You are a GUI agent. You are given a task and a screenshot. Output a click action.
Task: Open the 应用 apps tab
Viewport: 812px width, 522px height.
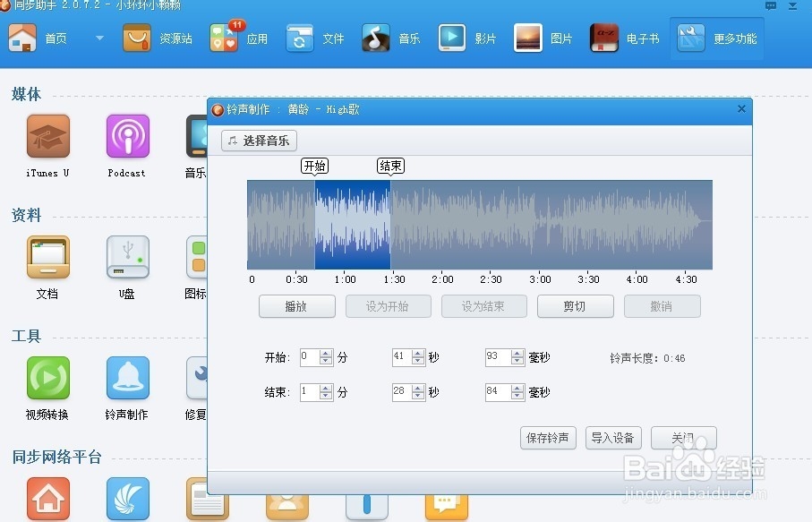click(239, 39)
